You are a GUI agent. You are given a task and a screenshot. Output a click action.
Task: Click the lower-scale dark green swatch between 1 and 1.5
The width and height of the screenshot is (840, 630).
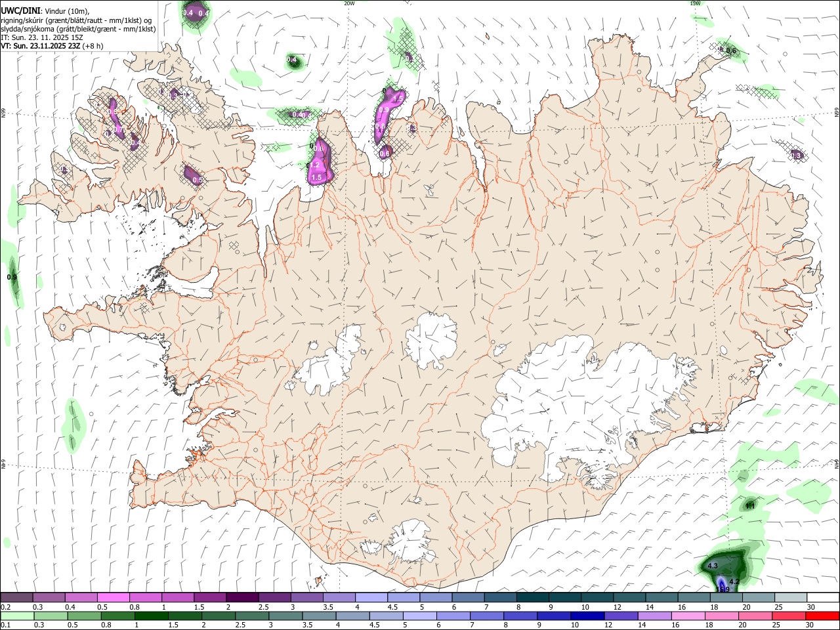pos(151,616)
